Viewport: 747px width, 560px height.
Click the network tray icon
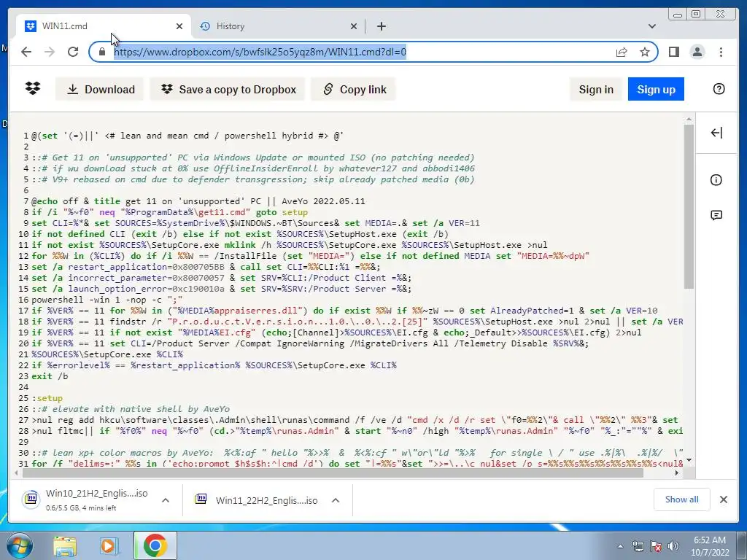(x=638, y=546)
